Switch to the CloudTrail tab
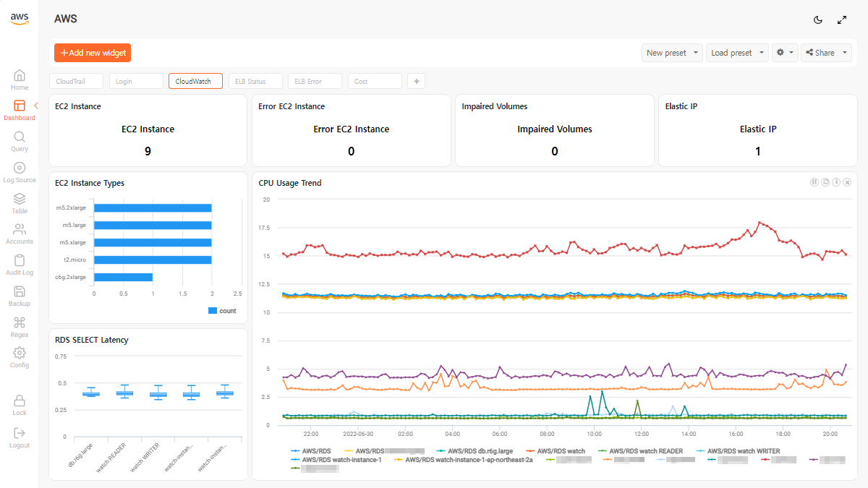 77,82
